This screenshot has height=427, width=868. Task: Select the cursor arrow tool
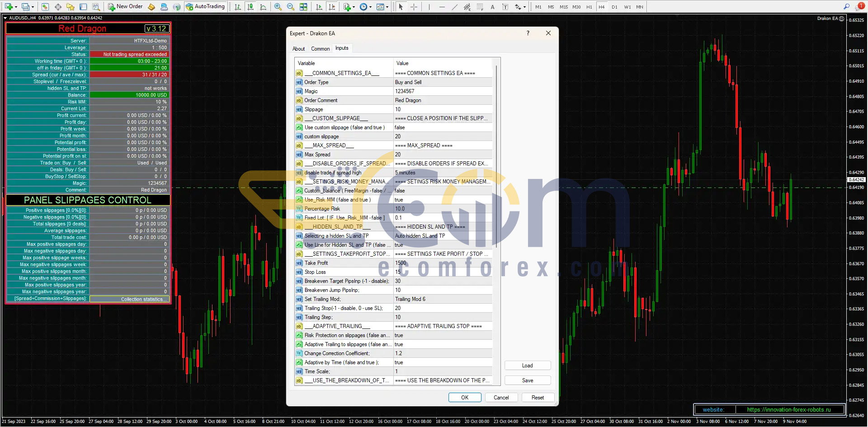pyautogui.click(x=401, y=7)
